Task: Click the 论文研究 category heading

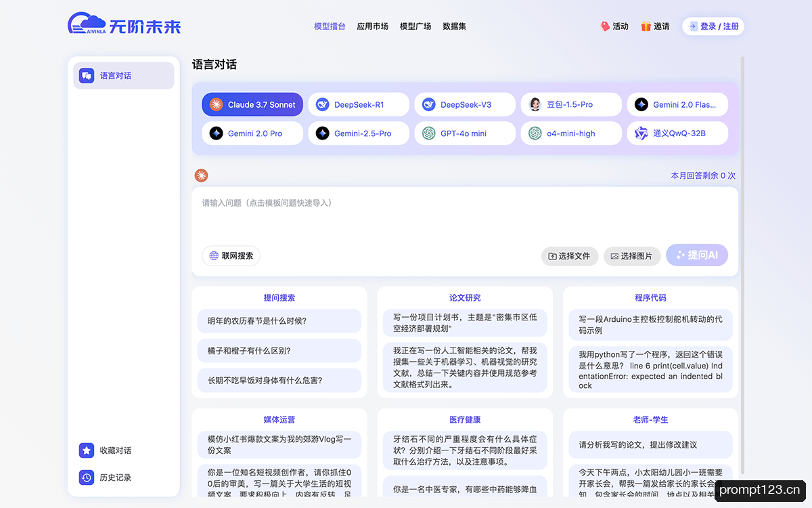Action: pos(465,297)
